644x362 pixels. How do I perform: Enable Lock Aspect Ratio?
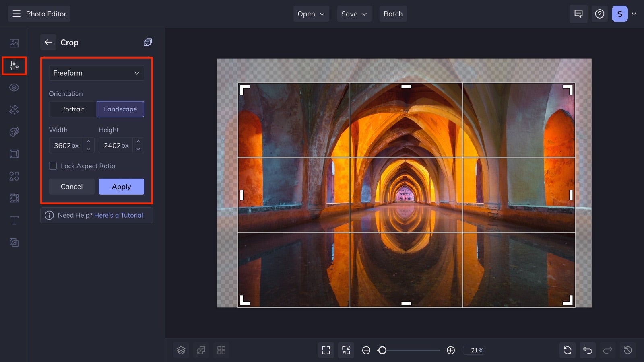pyautogui.click(x=53, y=166)
